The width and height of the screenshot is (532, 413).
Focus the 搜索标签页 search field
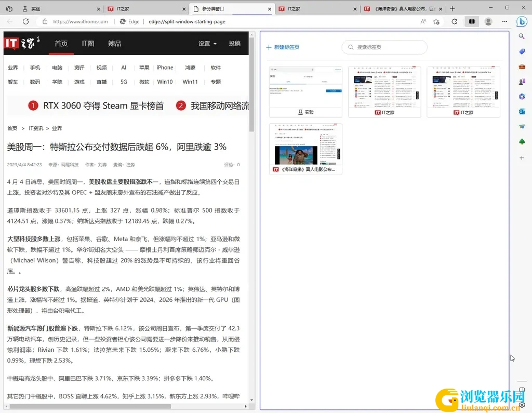pos(384,47)
